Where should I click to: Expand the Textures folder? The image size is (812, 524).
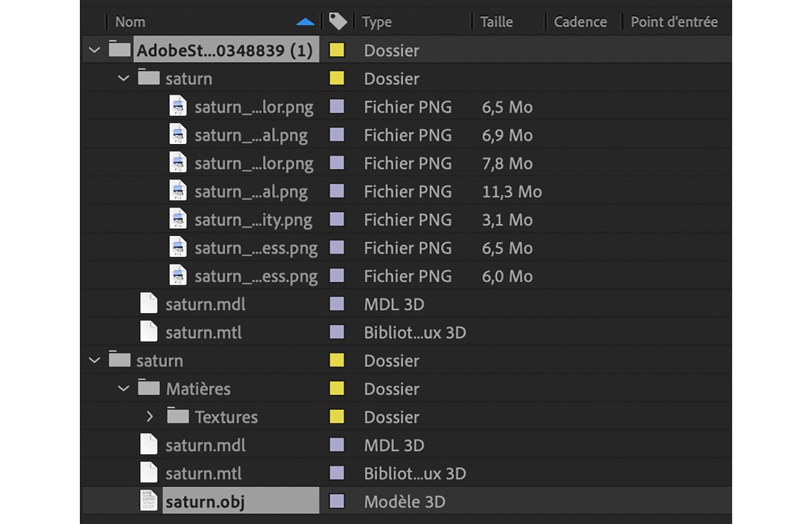150,416
